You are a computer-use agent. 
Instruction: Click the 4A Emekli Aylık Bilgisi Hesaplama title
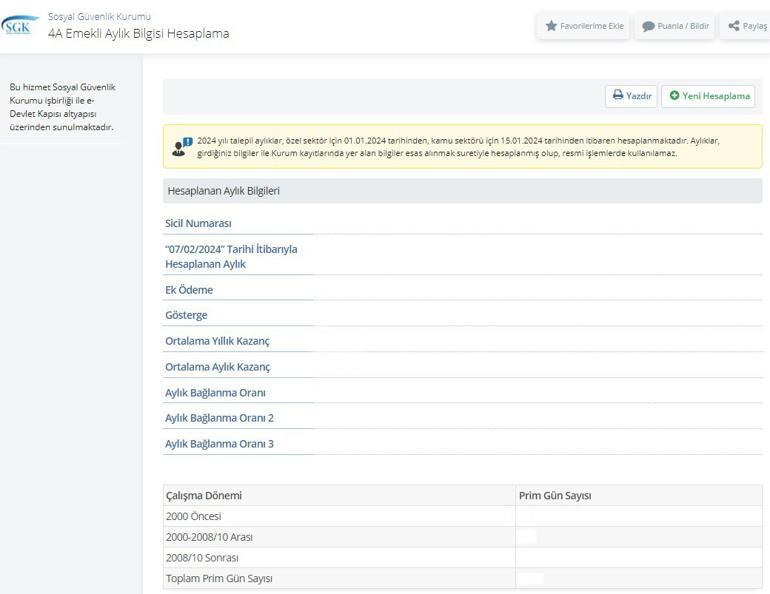click(x=138, y=33)
